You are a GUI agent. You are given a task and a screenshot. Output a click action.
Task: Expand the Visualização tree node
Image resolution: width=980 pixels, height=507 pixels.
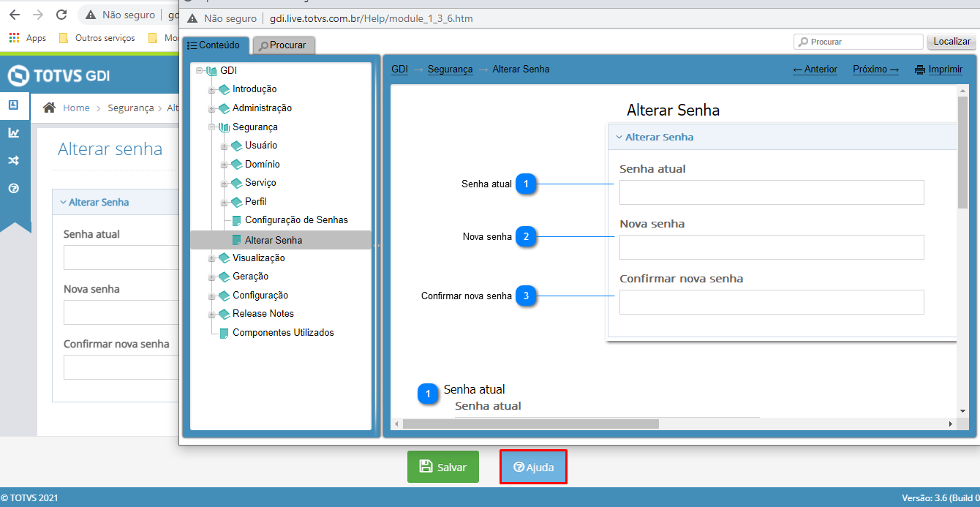pyautogui.click(x=211, y=258)
